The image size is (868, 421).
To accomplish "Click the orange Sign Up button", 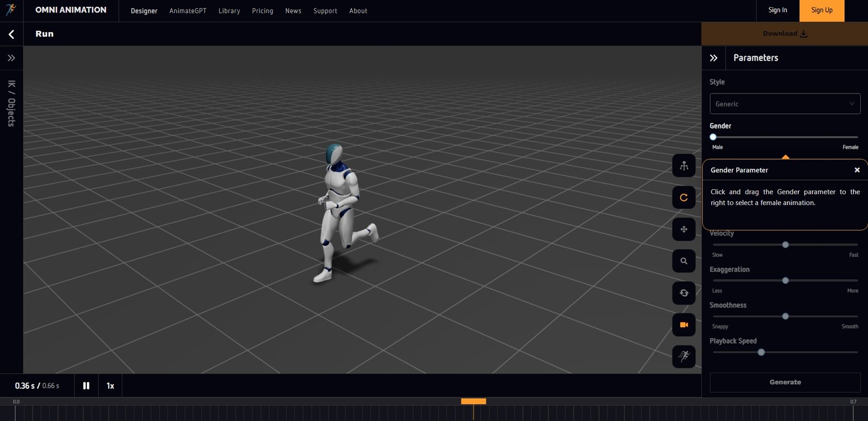I will (822, 10).
